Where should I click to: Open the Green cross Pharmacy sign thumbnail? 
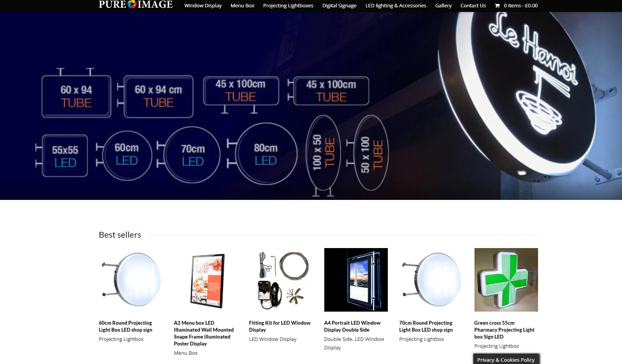pyautogui.click(x=506, y=280)
